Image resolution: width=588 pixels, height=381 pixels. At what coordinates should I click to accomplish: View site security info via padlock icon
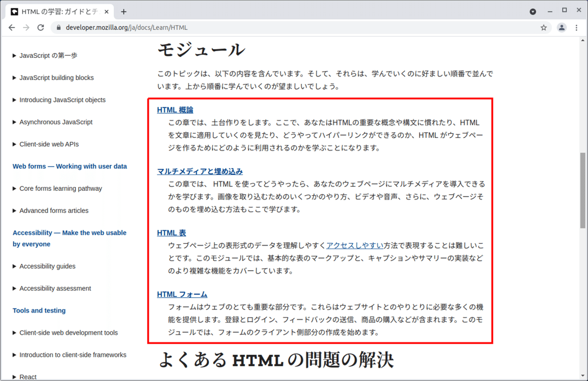(58, 28)
